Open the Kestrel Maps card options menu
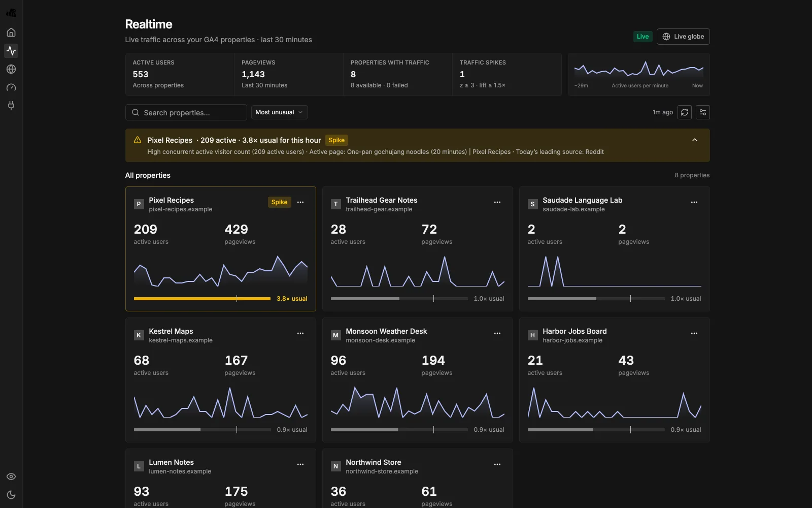This screenshot has height=508, width=812. pos(300,333)
